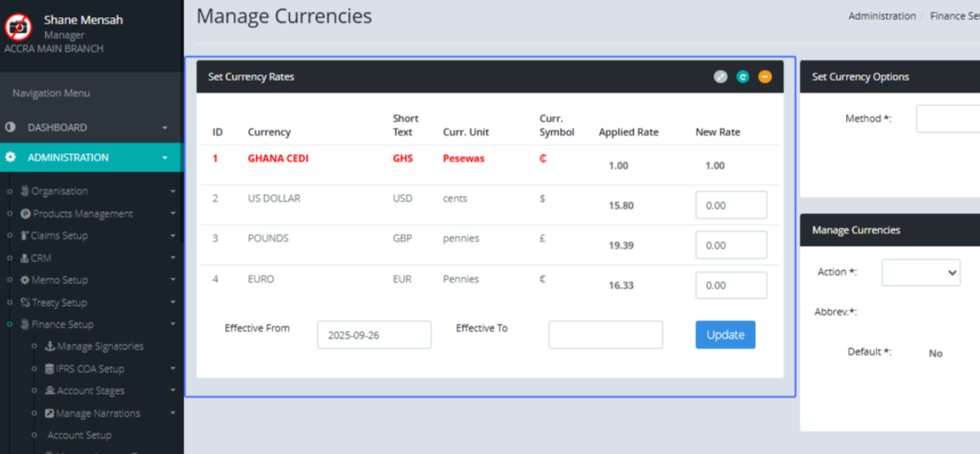980x454 pixels.
Task: Click the Administration gear icon
Action: [11, 158]
